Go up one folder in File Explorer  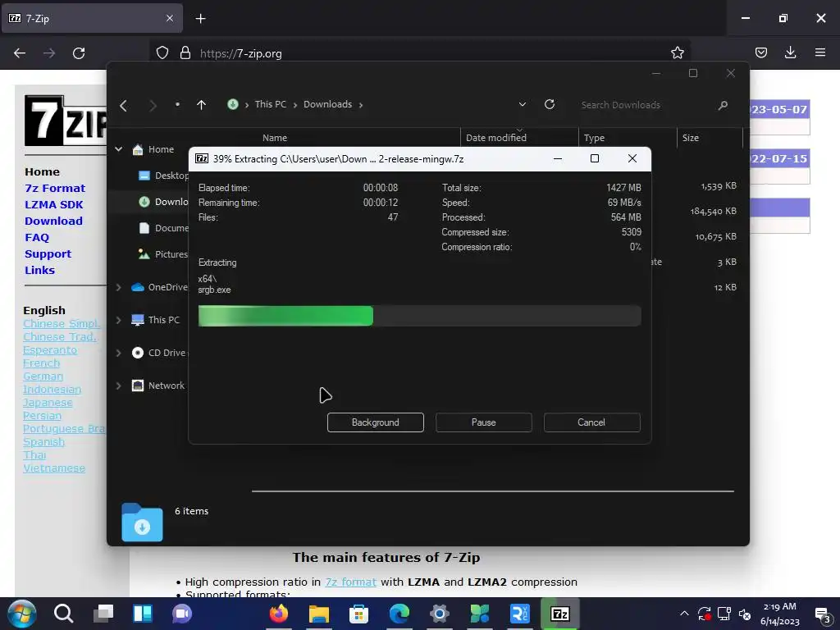coord(202,105)
